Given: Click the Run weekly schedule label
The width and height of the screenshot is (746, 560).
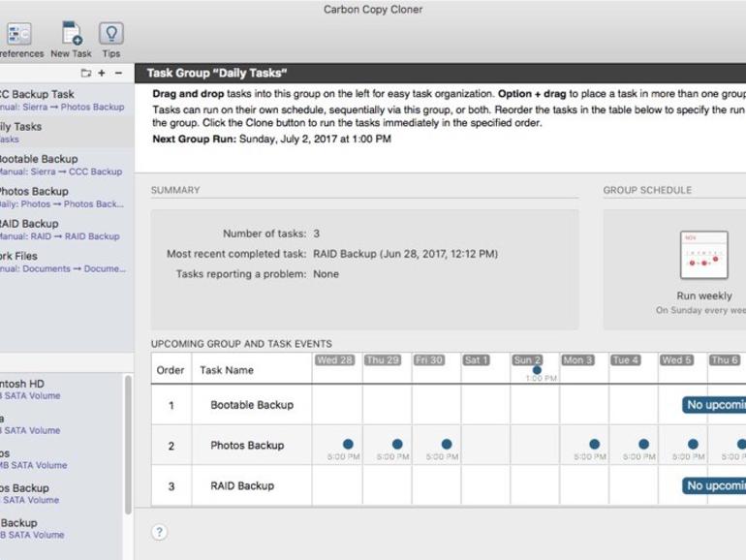Looking at the screenshot, I should coord(704,296).
